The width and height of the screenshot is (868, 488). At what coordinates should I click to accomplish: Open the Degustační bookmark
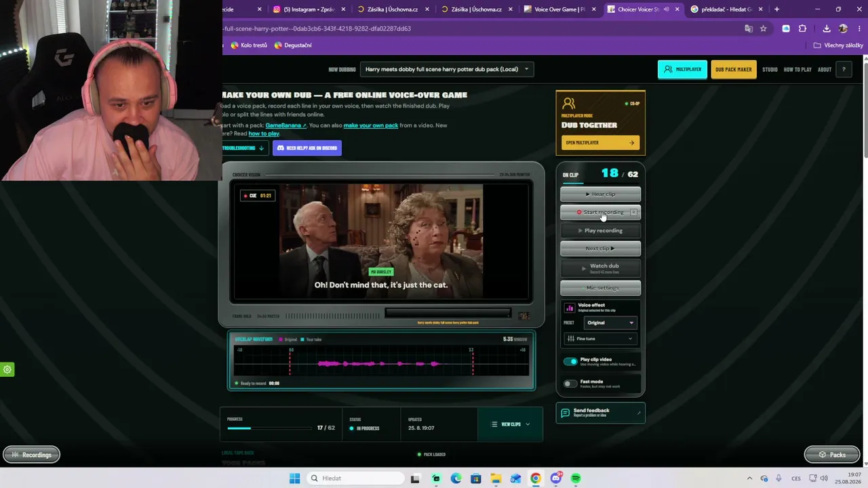pyautogui.click(x=293, y=45)
